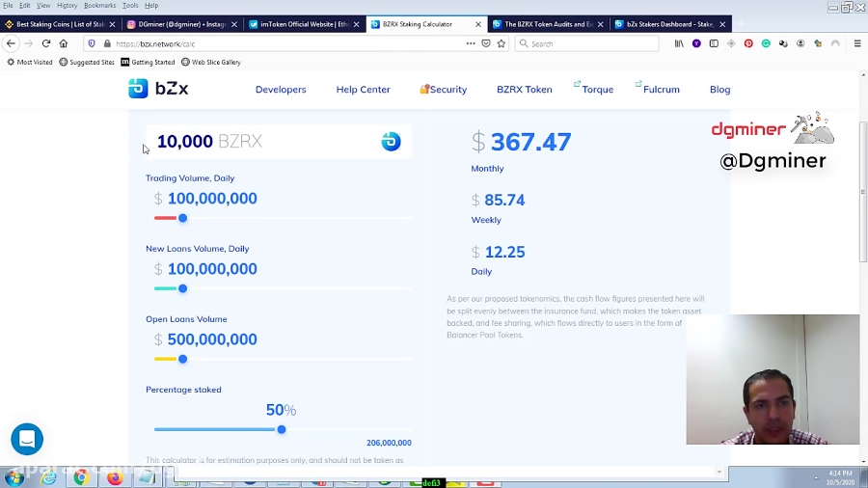Bookmark this page with the star
868x488 pixels.
coord(502,43)
